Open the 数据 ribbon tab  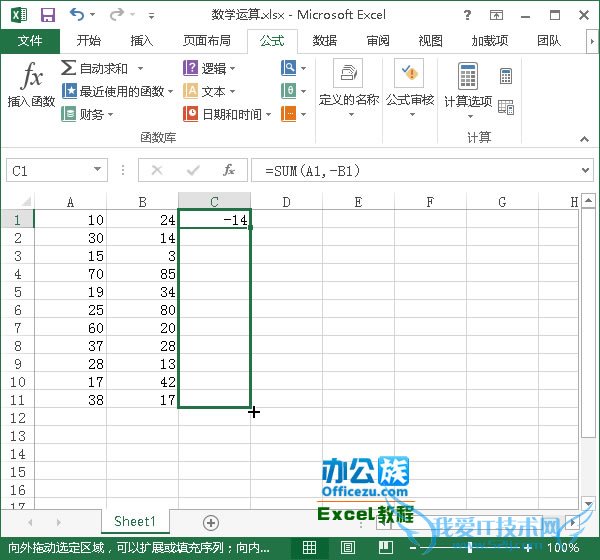pyautogui.click(x=324, y=41)
